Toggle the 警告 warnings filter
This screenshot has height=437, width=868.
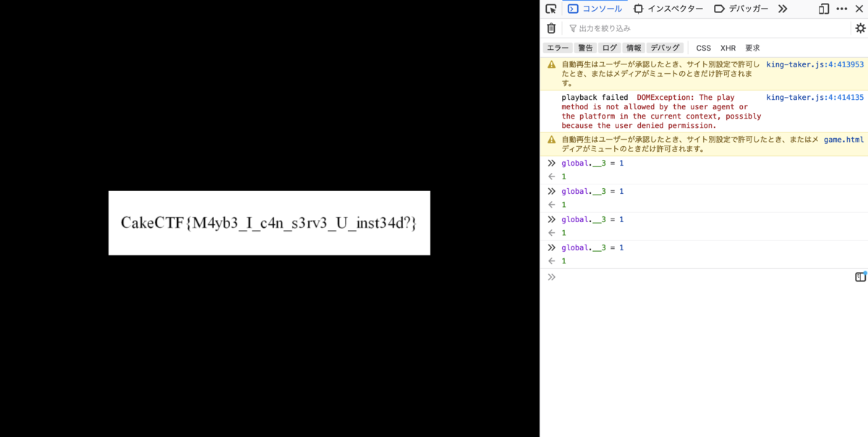click(584, 47)
